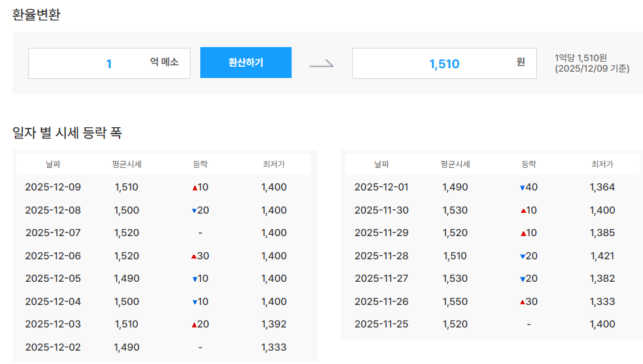Click the 1,550 average price for 2025-11-26
The image size is (643, 364).
[x=455, y=301]
